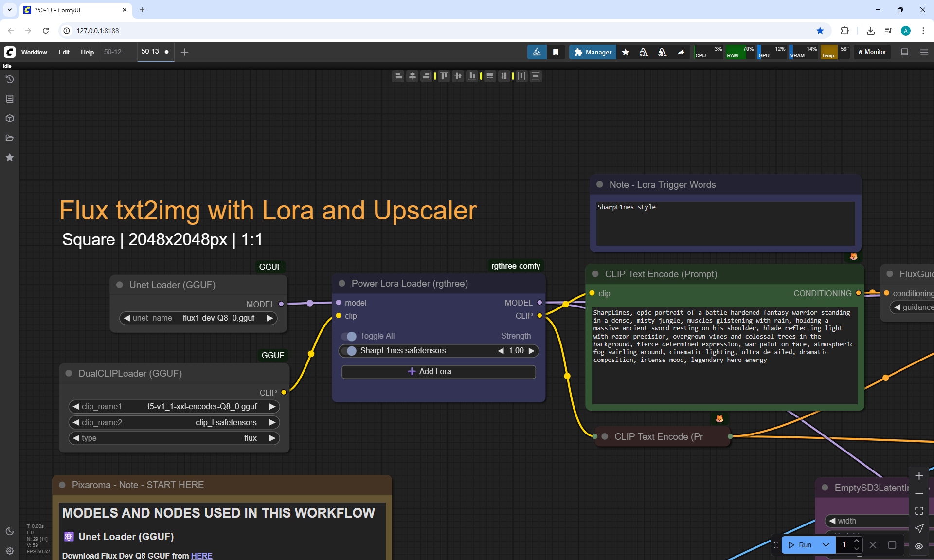
Task: Click align left edges icon
Action: (398, 76)
